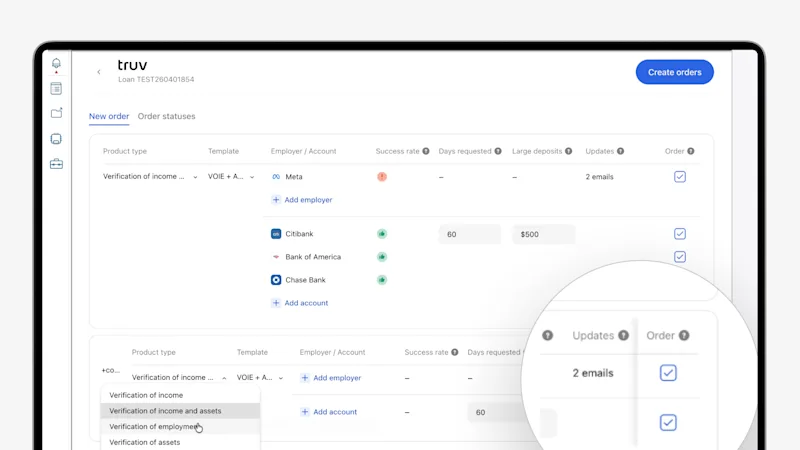Toggle Order checkbox for Bank of America
Image resolution: width=800 pixels, height=450 pixels.
[x=680, y=257]
